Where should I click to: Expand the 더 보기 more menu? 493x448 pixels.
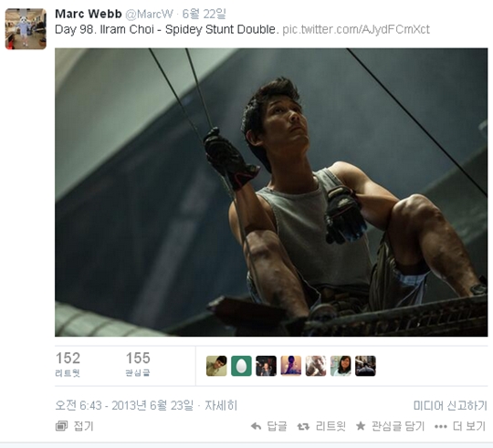pos(460,426)
